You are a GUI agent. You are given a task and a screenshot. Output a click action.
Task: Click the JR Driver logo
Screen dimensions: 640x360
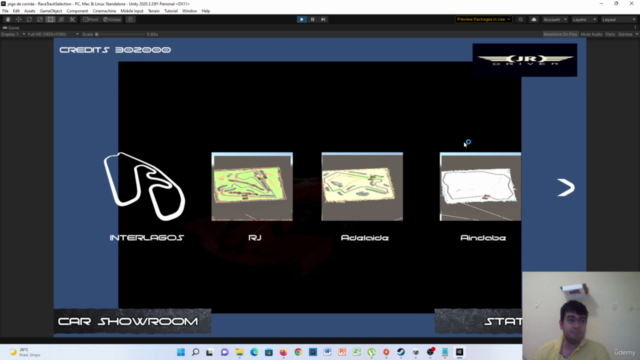(525, 60)
